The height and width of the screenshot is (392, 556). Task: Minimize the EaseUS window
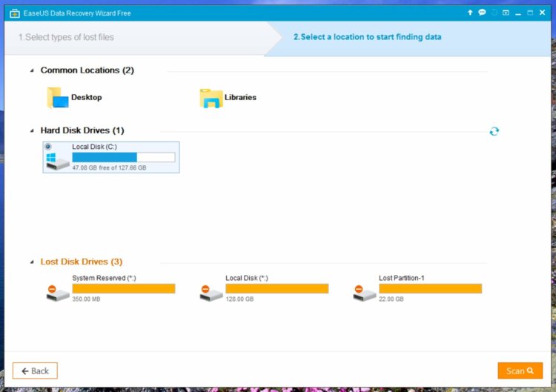[518, 13]
